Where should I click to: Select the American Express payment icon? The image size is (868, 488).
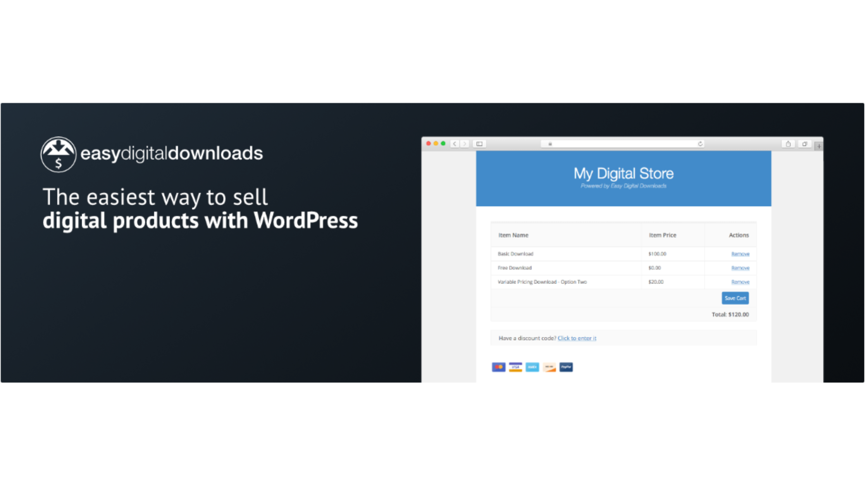[532, 367]
